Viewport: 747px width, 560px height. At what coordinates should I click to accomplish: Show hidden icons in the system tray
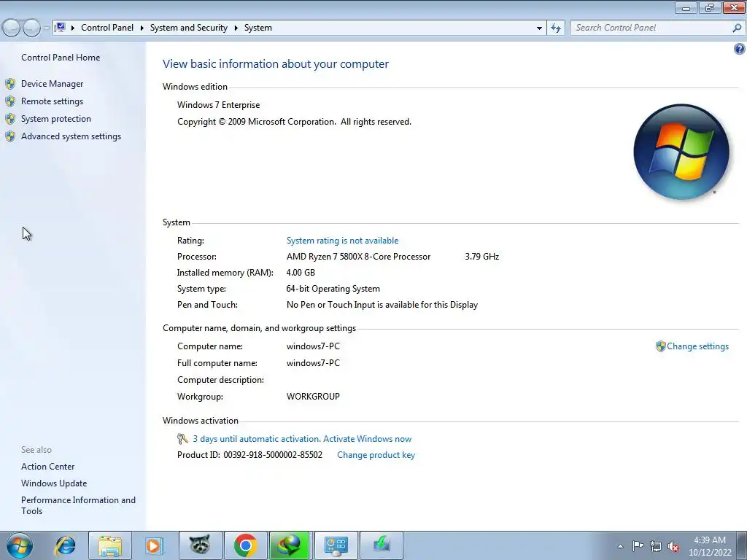(x=620, y=546)
